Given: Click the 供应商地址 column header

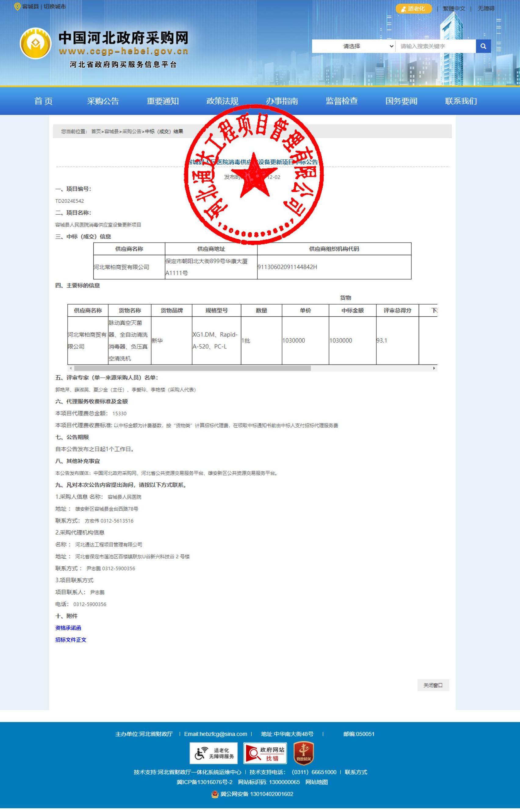Looking at the screenshot, I should pos(211,249).
